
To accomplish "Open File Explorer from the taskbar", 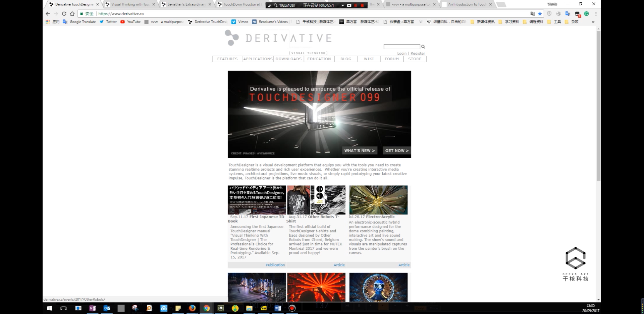I will 249,308.
